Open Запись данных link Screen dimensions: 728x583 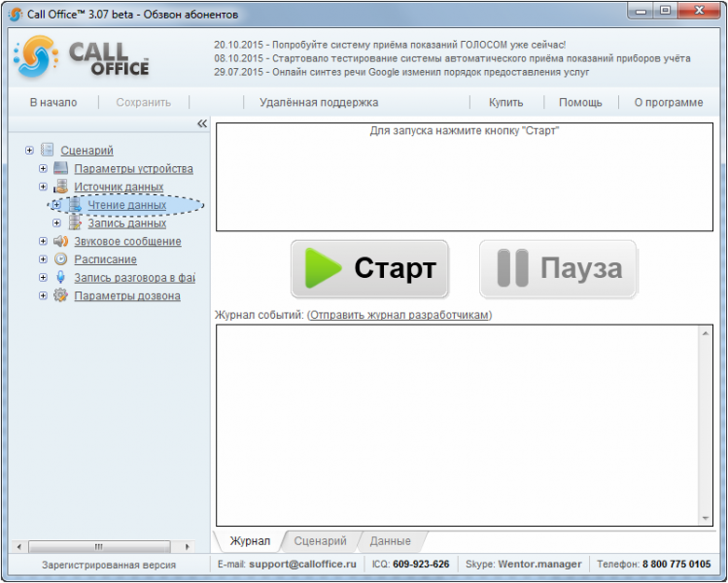click(127, 223)
